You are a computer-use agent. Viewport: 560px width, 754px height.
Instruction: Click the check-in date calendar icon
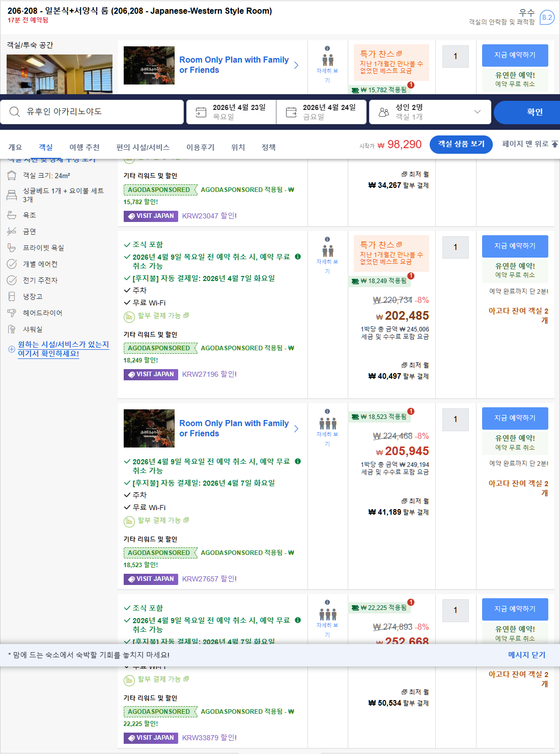pyautogui.click(x=200, y=111)
